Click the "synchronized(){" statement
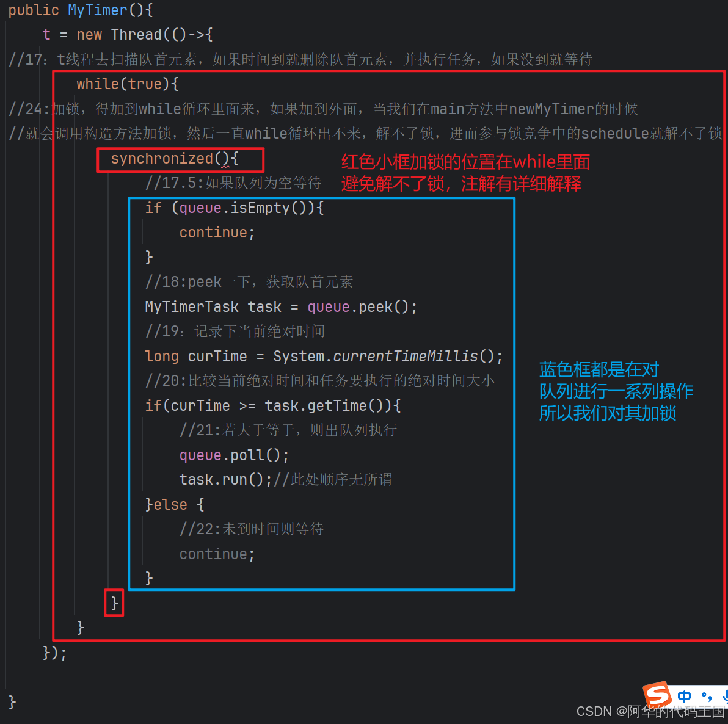This screenshot has width=728, height=724. 175,159
